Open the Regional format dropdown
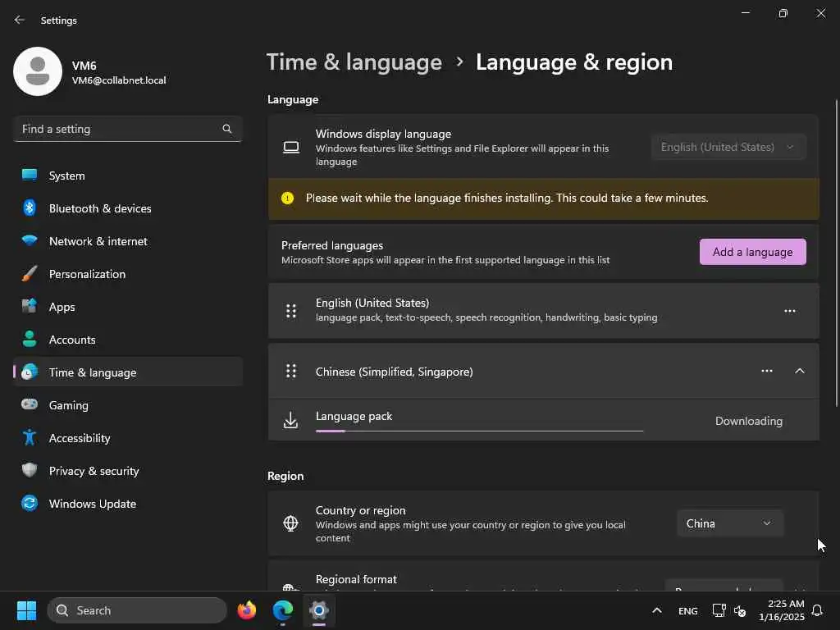 coord(724,586)
